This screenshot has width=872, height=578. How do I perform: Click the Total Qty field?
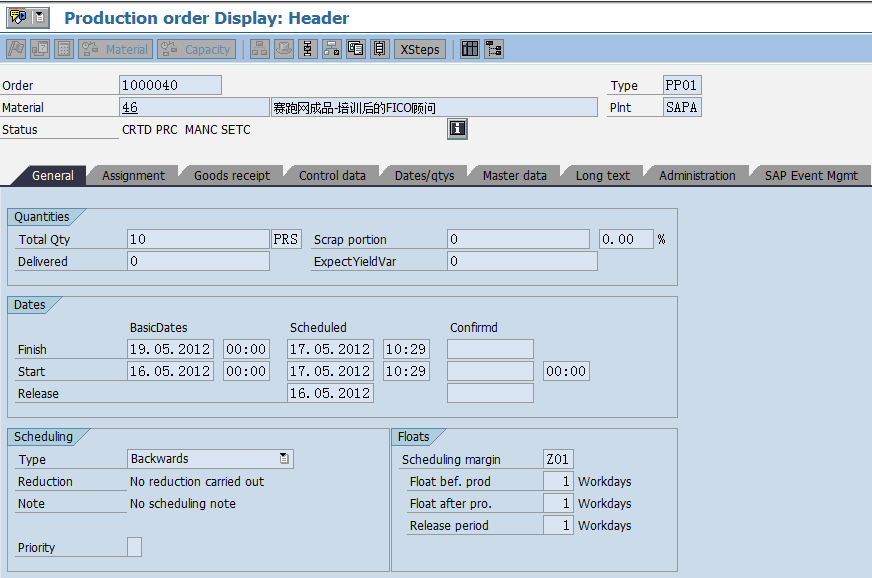tap(199, 239)
